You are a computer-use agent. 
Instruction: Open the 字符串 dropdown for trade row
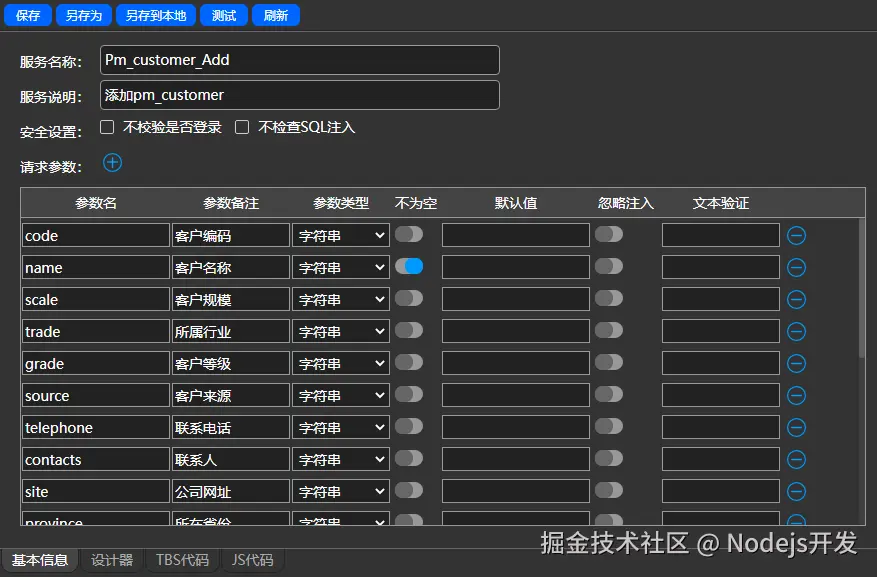pyautogui.click(x=340, y=330)
